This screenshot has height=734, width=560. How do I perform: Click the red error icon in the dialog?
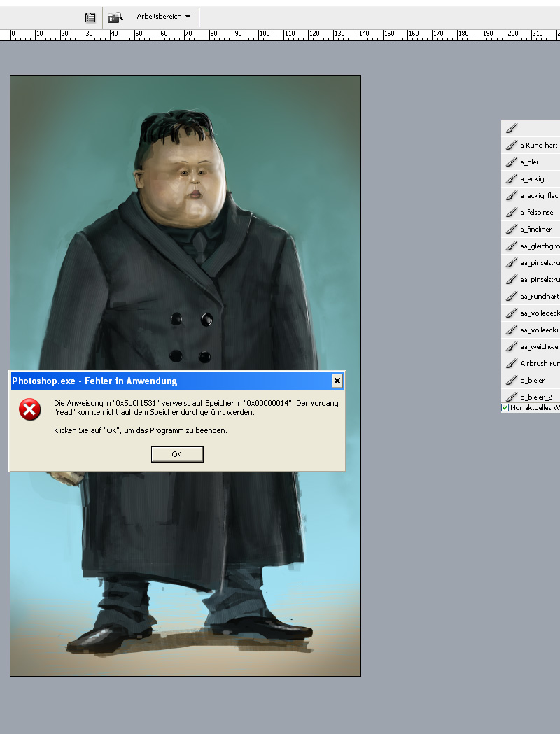(30, 410)
